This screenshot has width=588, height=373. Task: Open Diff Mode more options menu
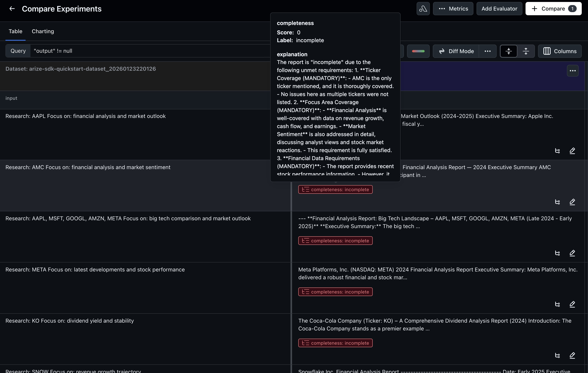tap(488, 51)
